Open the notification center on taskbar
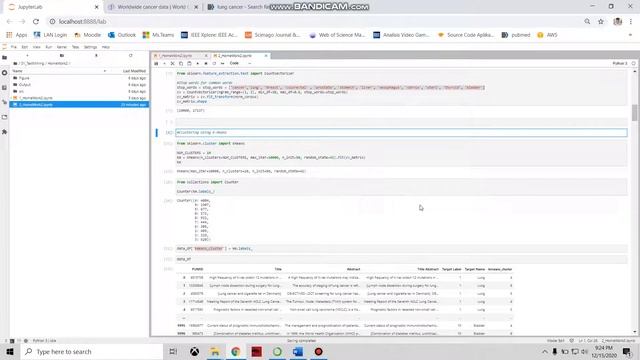This screenshot has height=360, width=640. (627, 351)
